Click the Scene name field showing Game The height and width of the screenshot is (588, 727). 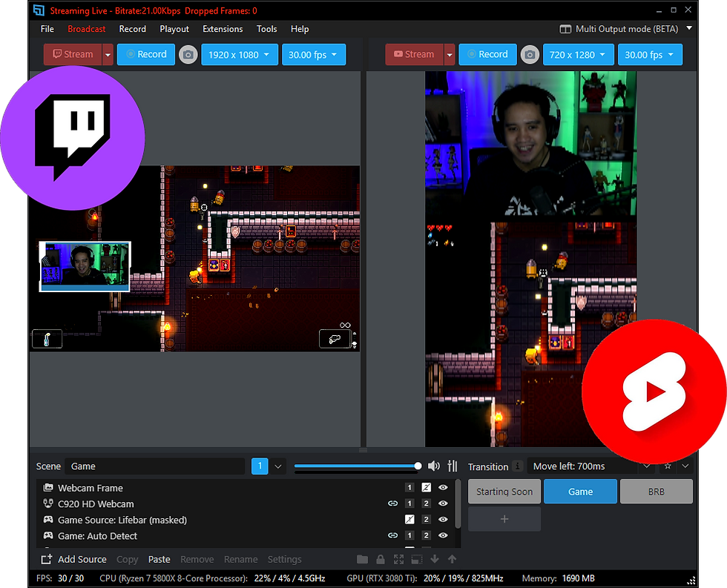tap(155, 466)
